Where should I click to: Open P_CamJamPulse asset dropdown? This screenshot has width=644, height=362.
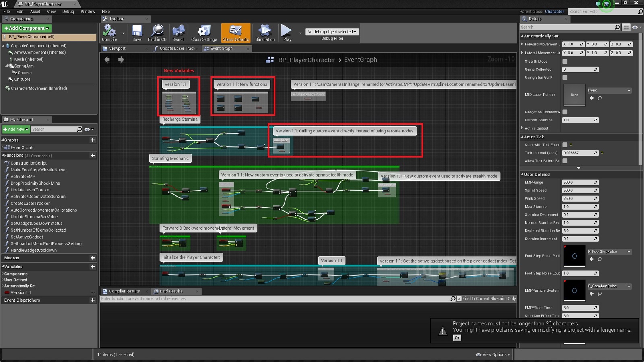click(609, 286)
